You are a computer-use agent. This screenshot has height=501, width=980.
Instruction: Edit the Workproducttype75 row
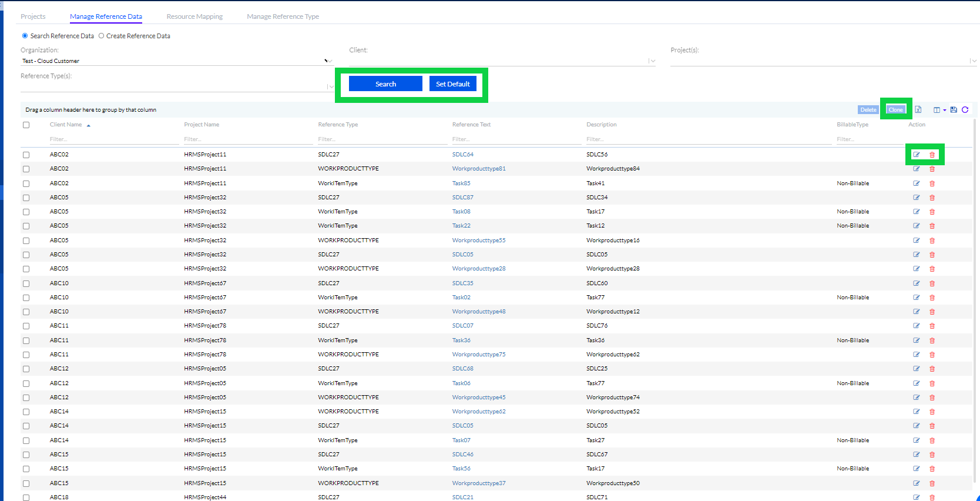click(917, 355)
